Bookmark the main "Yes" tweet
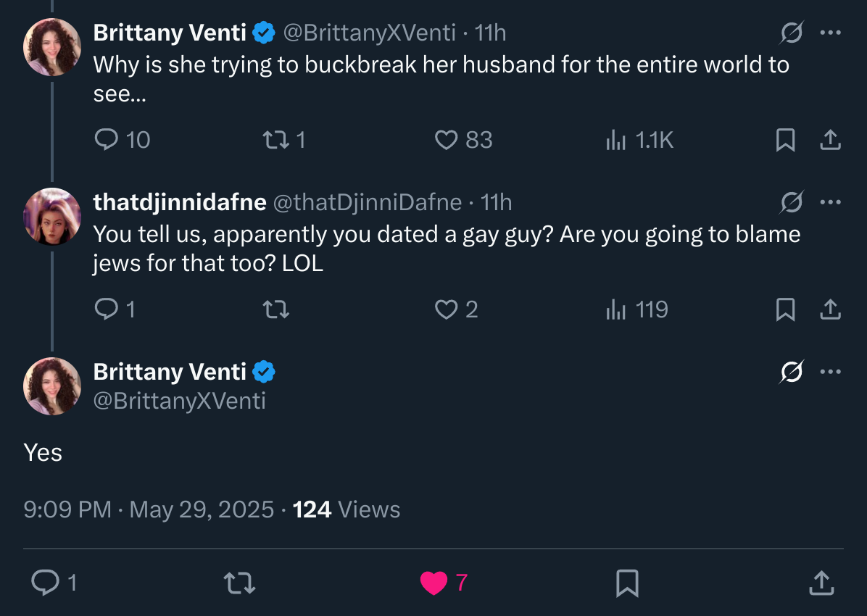 (x=627, y=583)
